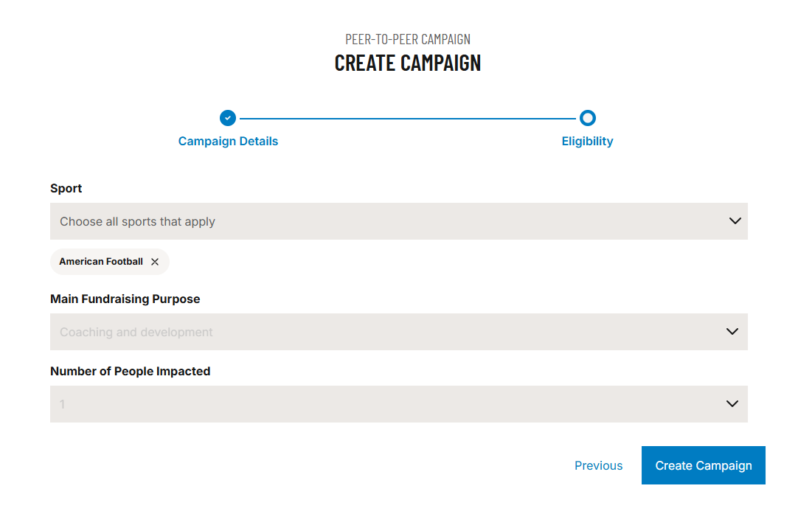812x511 pixels.
Task: Click the Main Fundraising Purpose chevron arrow
Action: click(x=732, y=332)
